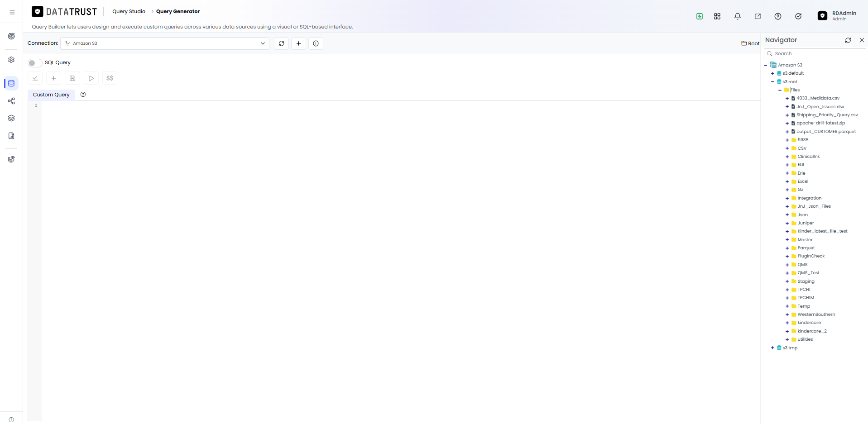Select the database icon in the left sidebar
Image resolution: width=868 pixels, height=424 pixels.
(x=11, y=83)
